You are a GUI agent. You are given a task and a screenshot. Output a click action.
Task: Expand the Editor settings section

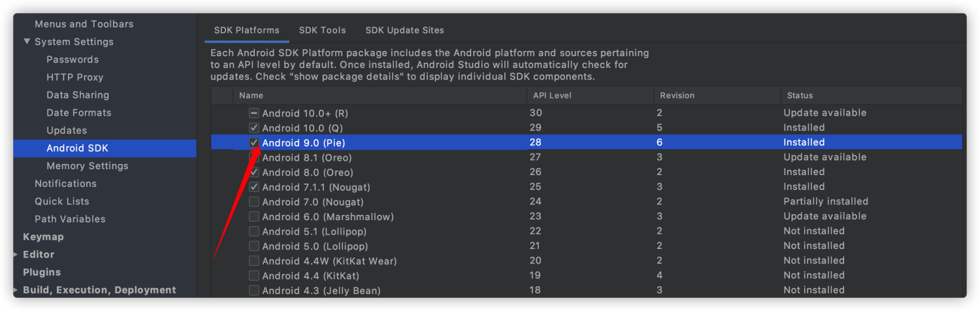pyautogui.click(x=16, y=255)
